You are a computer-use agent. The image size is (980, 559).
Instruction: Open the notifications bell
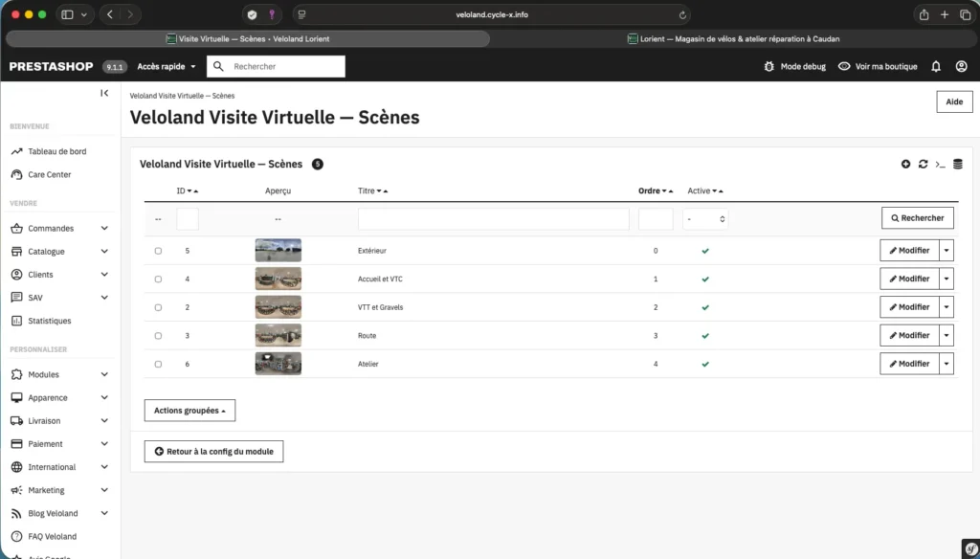[936, 66]
